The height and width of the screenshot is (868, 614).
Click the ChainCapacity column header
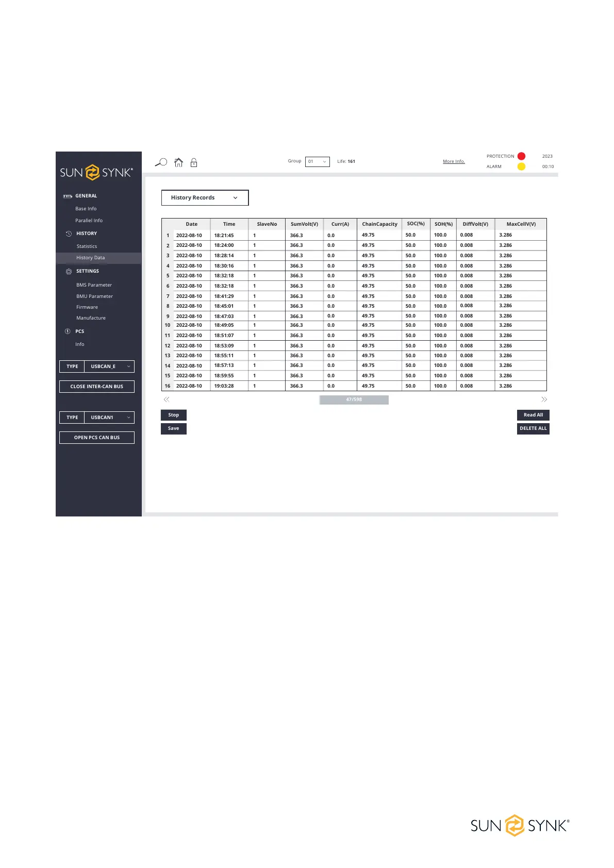(x=379, y=224)
